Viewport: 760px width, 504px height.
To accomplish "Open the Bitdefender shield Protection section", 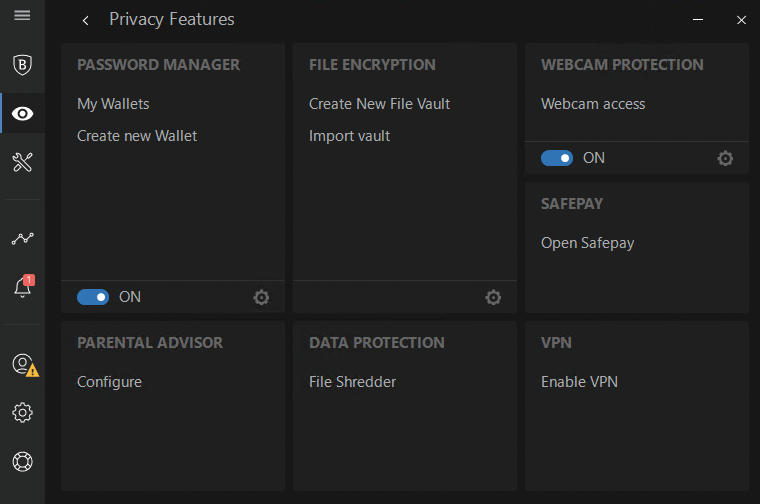I will coord(22,65).
